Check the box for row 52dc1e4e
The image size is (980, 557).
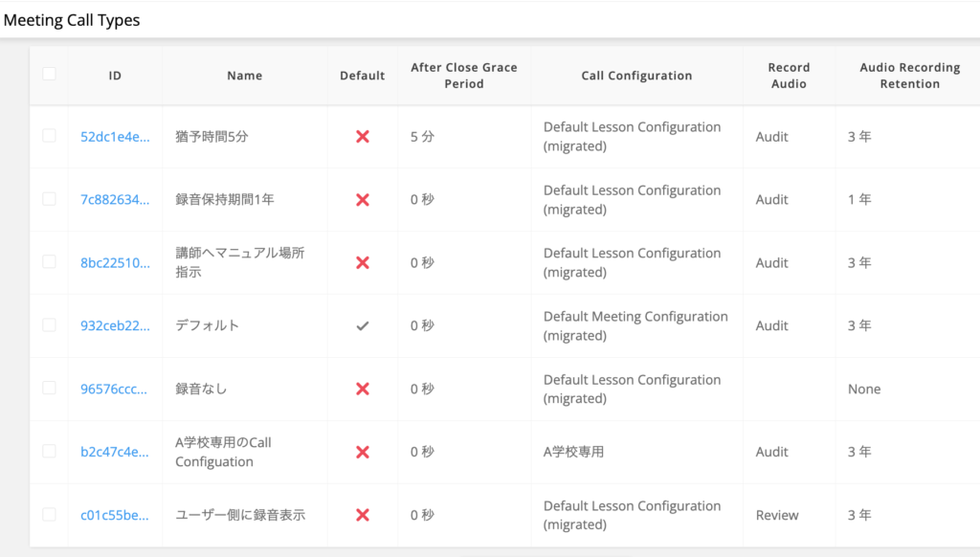(50, 136)
